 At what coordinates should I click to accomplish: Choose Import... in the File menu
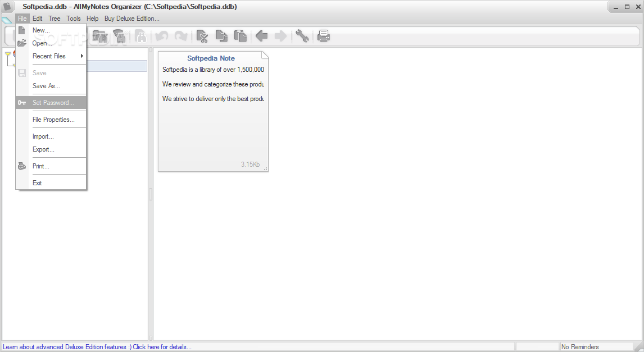(51, 136)
